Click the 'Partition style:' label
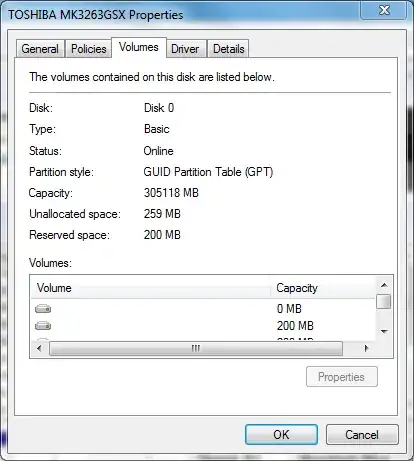Screen dimensions: 414x461 61,172
